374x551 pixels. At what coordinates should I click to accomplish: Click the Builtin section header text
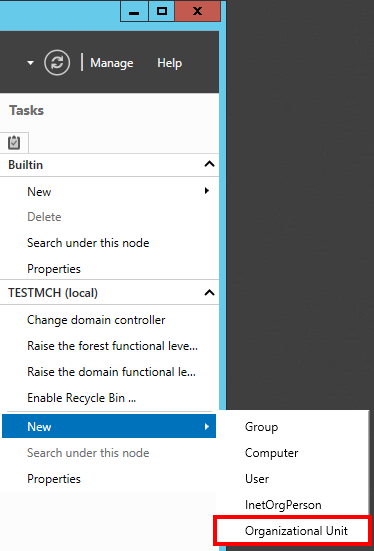(x=25, y=165)
